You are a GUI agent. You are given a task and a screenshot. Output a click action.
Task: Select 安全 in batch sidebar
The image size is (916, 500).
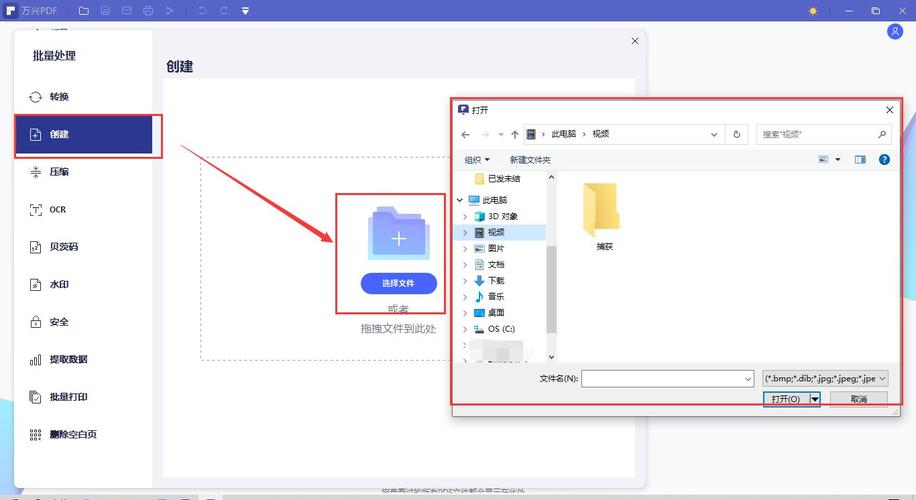84,322
